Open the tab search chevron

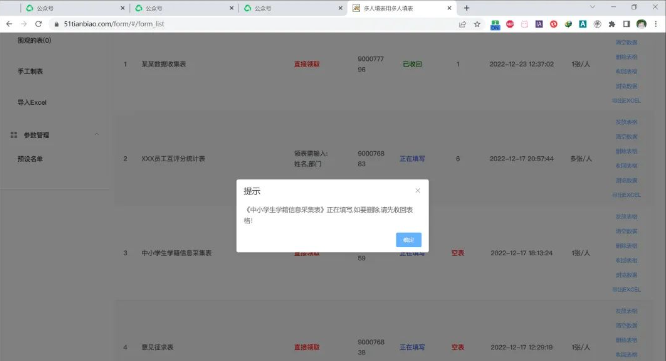[593, 7]
